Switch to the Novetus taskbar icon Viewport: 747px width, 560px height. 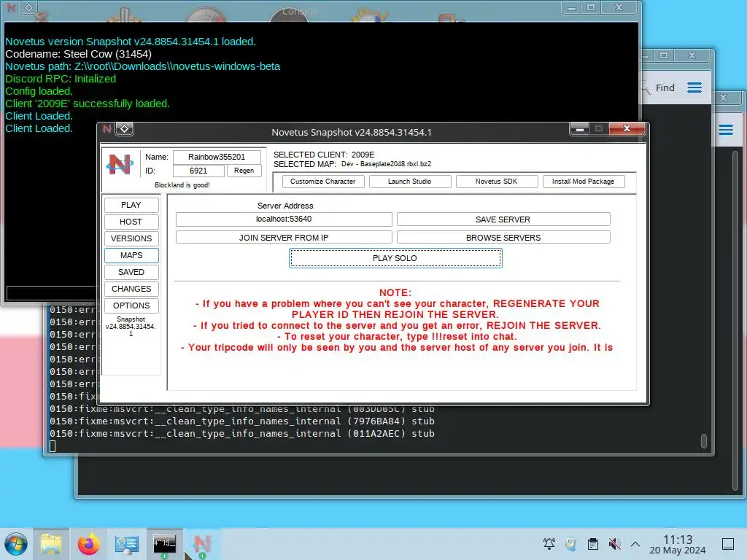click(x=202, y=544)
